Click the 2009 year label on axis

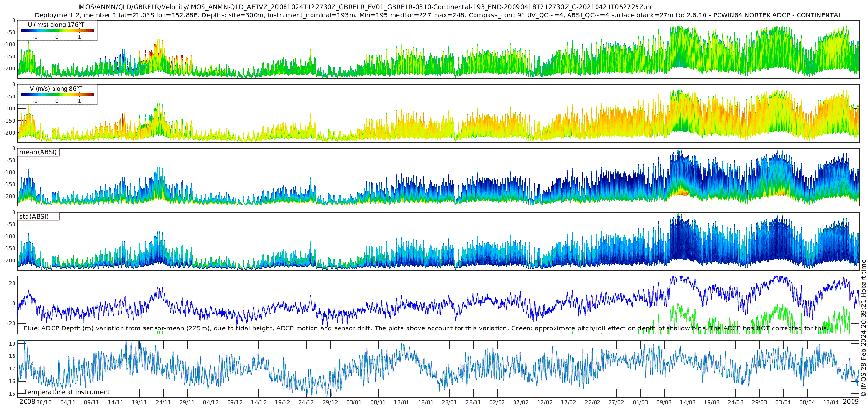tap(851, 402)
